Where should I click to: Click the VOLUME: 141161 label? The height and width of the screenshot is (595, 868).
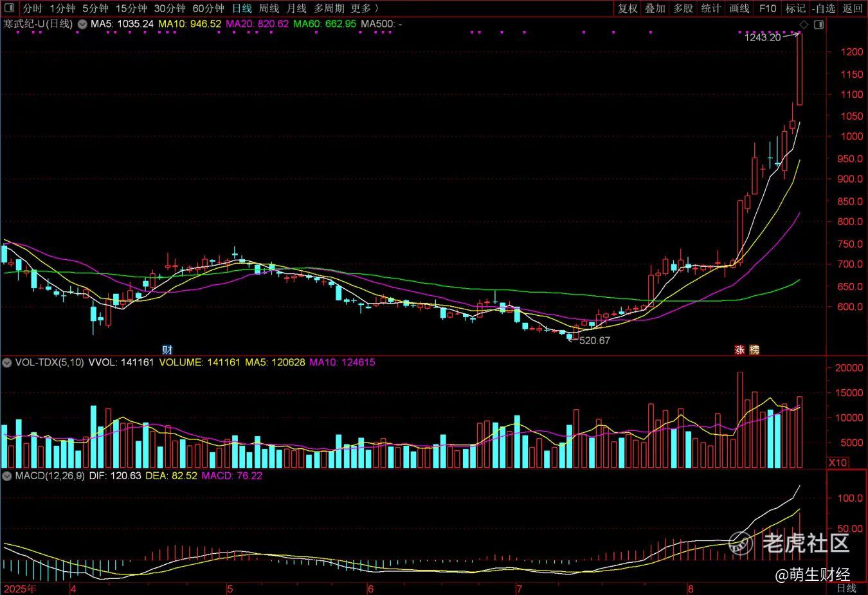(x=199, y=363)
